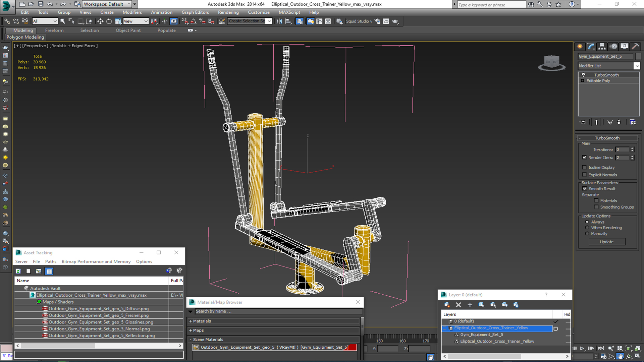Open the Rendering menu

(x=228, y=12)
